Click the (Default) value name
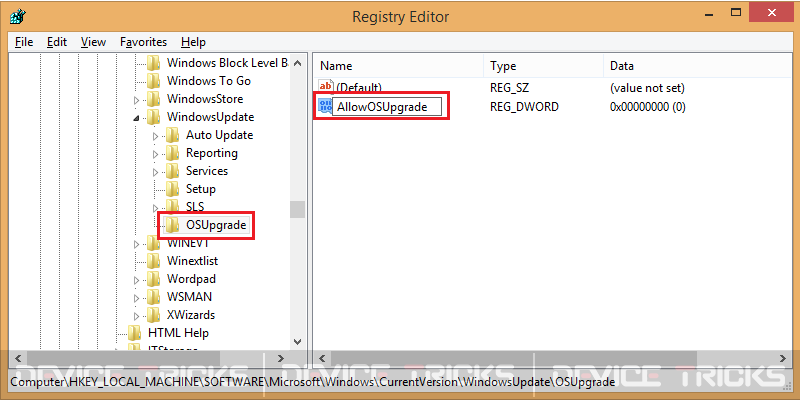 359,88
